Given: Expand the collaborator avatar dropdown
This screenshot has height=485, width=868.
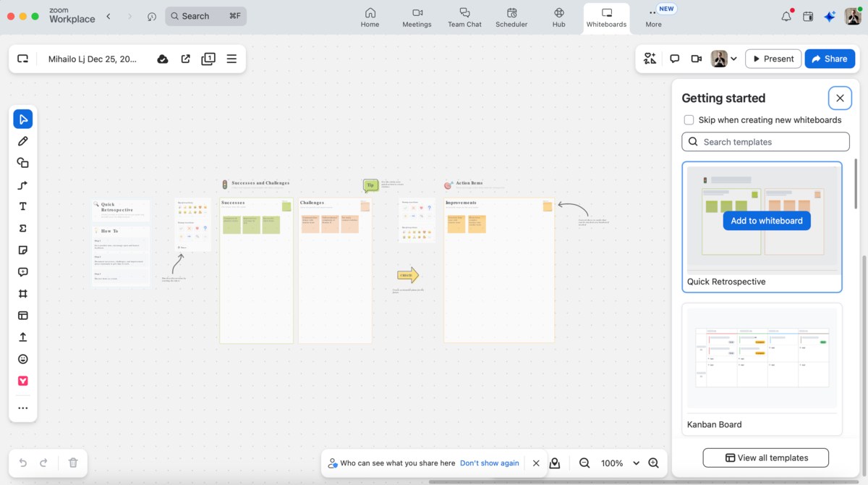Looking at the screenshot, I should tap(733, 59).
